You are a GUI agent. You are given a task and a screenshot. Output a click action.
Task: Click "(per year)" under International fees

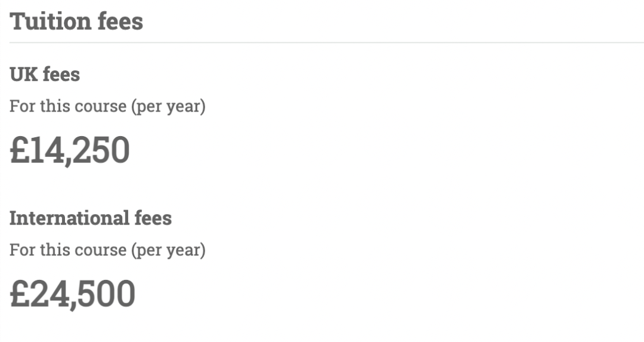pyautogui.click(x=168, y=251)
